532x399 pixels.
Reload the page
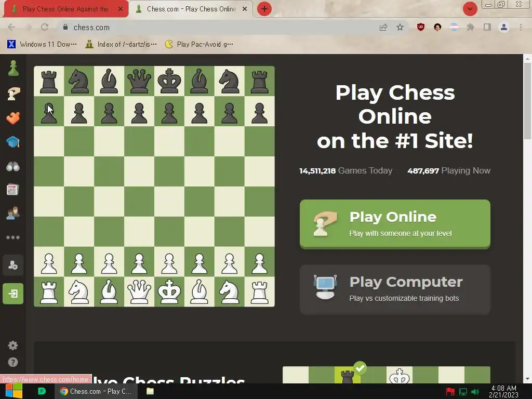pyautogui.click(x=45, y=27)
